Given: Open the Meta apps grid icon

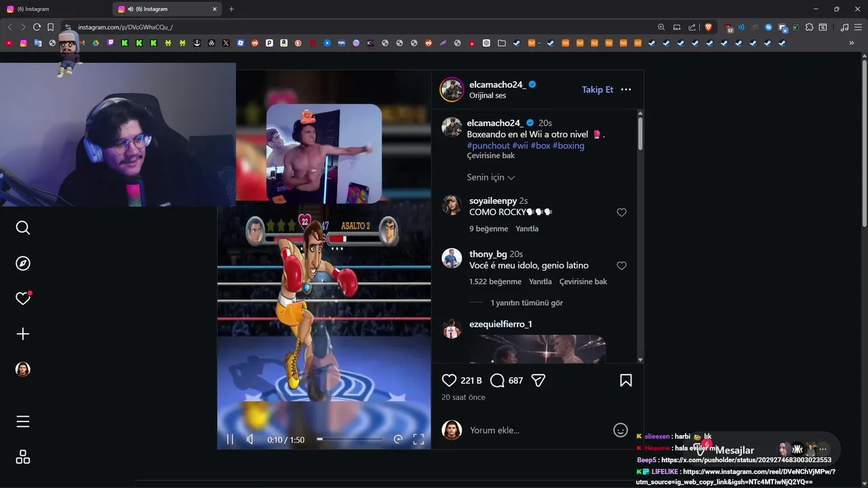Looking at the screenshot, I should pos(23,457).
